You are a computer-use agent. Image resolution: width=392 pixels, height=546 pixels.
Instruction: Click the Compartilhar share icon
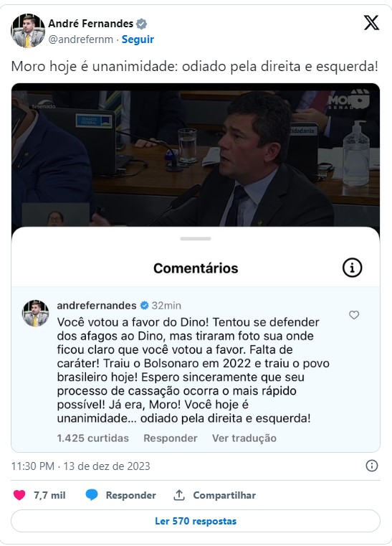(x=178, y=495)
